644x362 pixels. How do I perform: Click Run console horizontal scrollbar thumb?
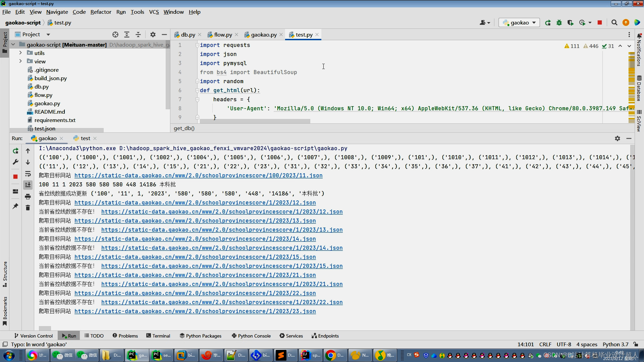pos(45,328)
